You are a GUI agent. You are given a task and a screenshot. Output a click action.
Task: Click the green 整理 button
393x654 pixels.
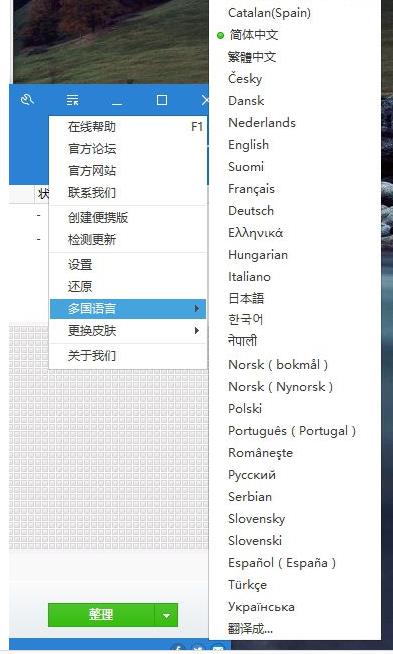pyautogui.click(x=101, y=615)
